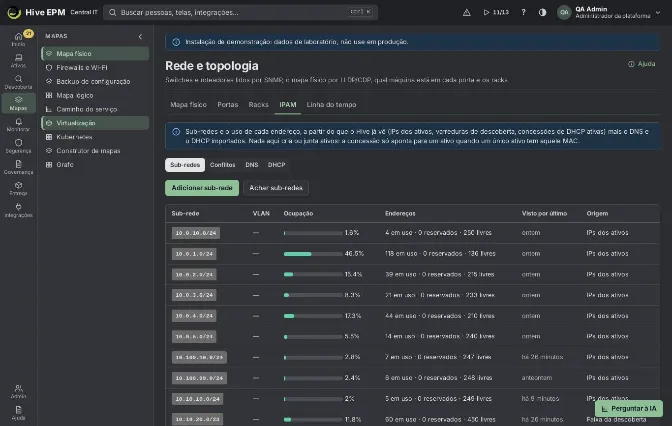The width and height of the screenshot is (672, 426).
Task: Click the question mark help icon in header
Action: click(523, 12)
